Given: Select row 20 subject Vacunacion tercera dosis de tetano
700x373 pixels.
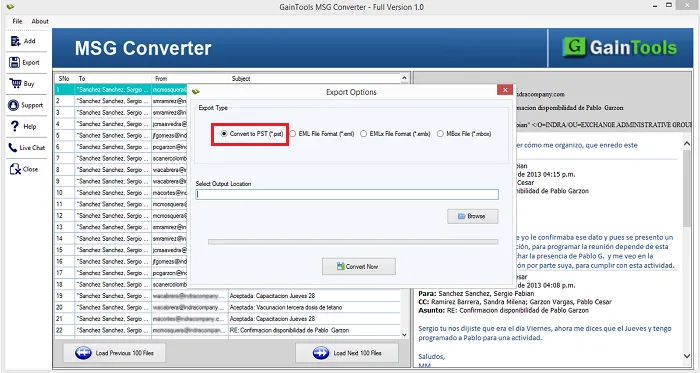Looking at the screenshot, I should coord(286,307).
